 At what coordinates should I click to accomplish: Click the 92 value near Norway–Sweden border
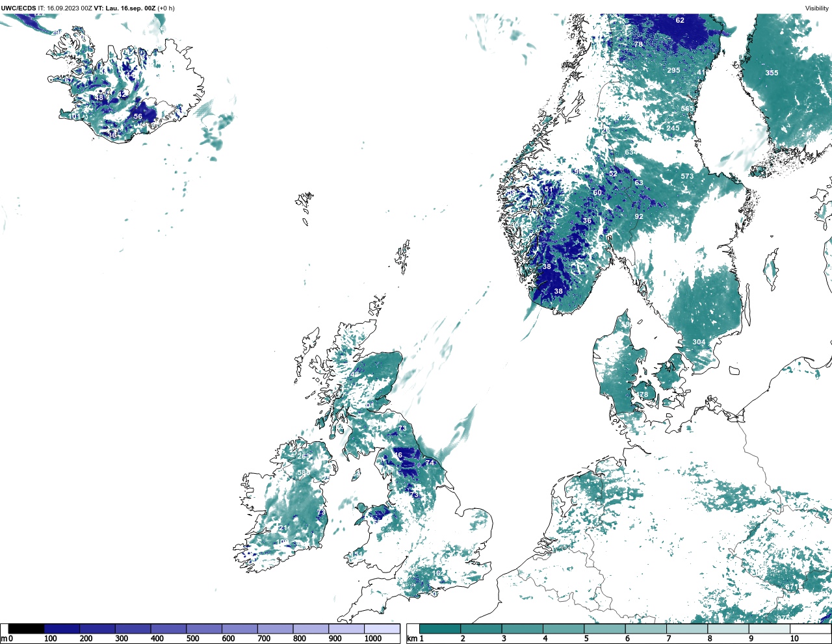click(x=639, y=217)
